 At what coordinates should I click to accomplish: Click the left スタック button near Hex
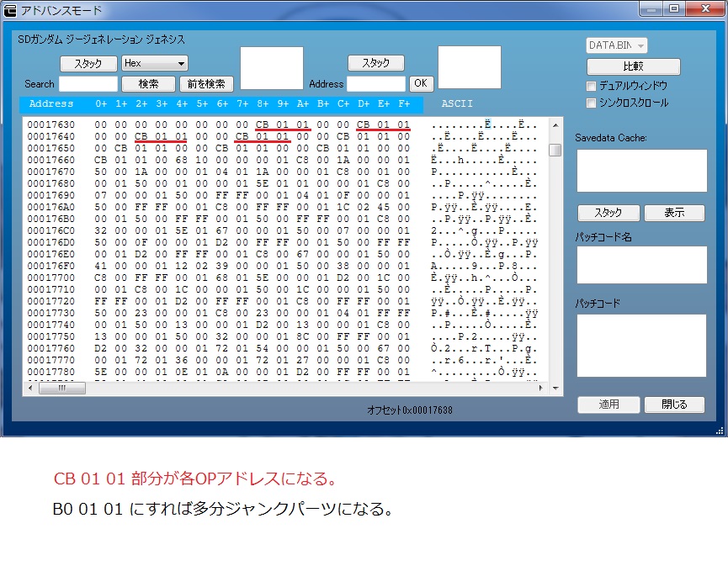(88, 63)
